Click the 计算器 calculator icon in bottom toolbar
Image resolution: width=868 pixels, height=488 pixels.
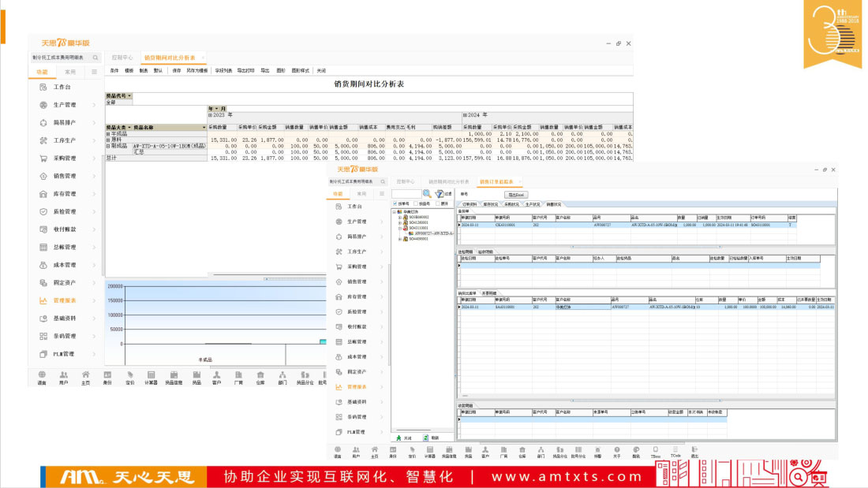point(429,451)
